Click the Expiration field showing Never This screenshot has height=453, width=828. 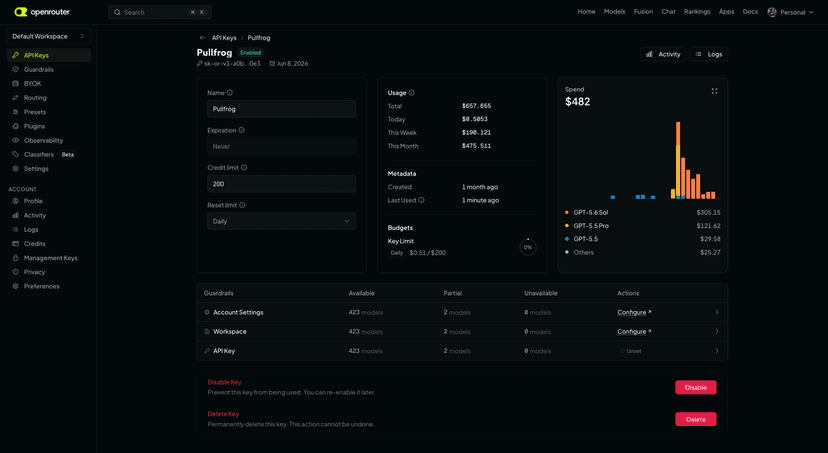point(281,146)
